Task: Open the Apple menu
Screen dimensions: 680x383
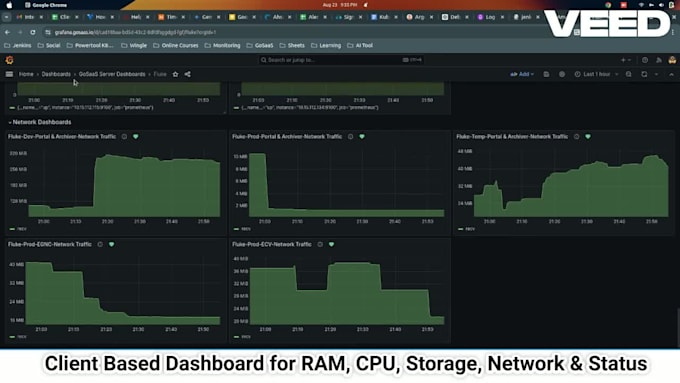Action: point(9,5)
